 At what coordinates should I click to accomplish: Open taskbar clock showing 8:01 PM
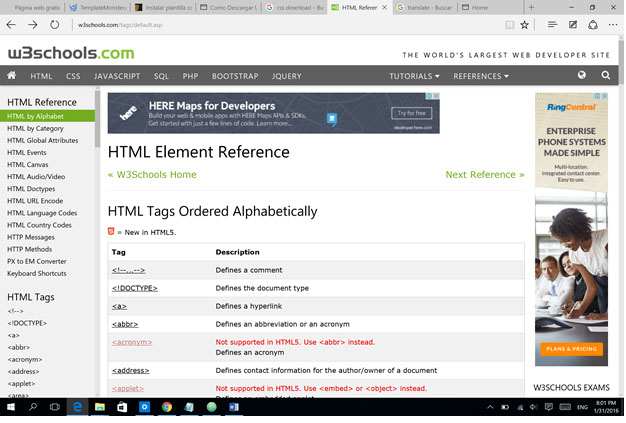pyautogui.click(x=606, y=407)
